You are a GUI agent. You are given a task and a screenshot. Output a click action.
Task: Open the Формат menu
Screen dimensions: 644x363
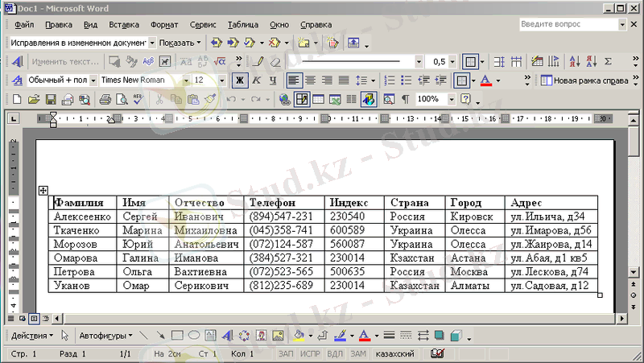coord(164,25)
